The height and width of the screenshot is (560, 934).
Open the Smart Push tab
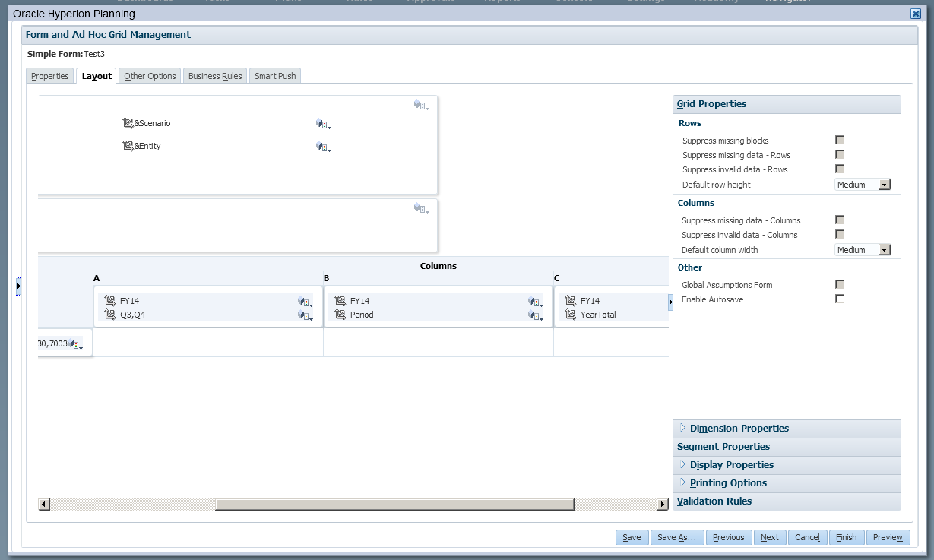(275, 76)
